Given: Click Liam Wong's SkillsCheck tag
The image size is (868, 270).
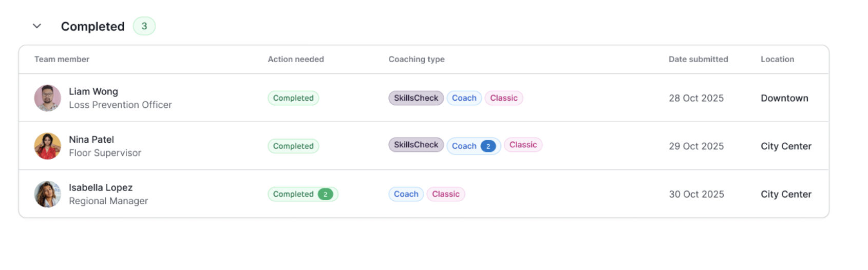Looking at the screenshot, I should [x=416, y=98].
